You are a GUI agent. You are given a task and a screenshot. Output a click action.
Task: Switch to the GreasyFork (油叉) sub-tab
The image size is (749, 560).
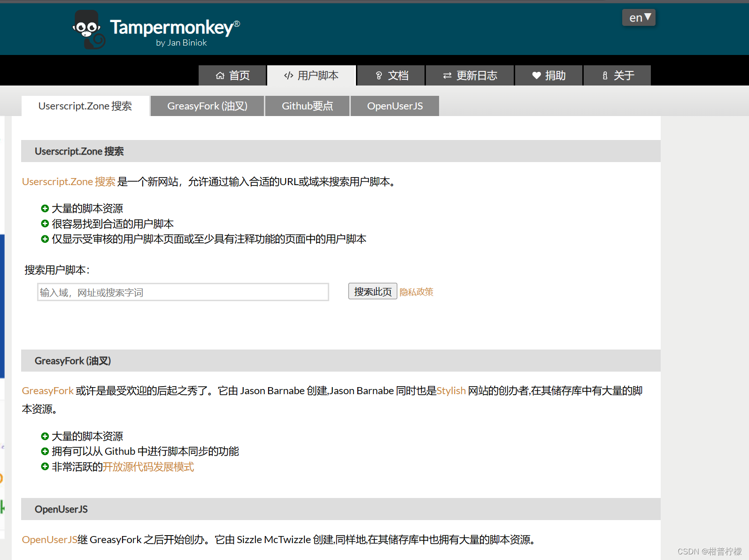point(207,106)
